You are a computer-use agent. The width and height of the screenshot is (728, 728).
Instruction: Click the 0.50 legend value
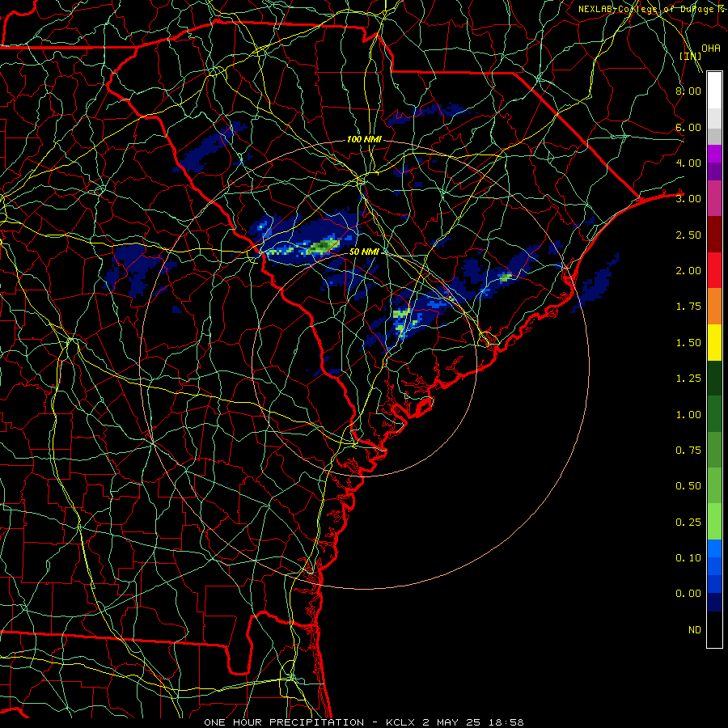click(688, 486)
